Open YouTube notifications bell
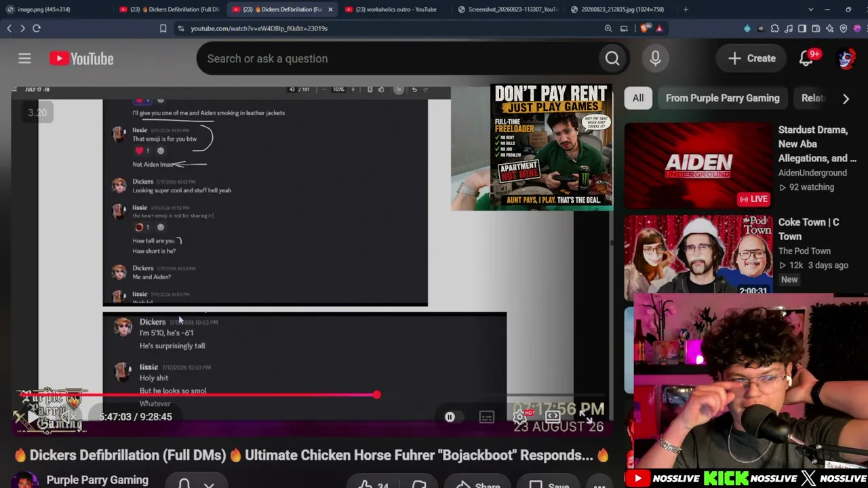Viewport: 868px width, 488px height. 806,58
